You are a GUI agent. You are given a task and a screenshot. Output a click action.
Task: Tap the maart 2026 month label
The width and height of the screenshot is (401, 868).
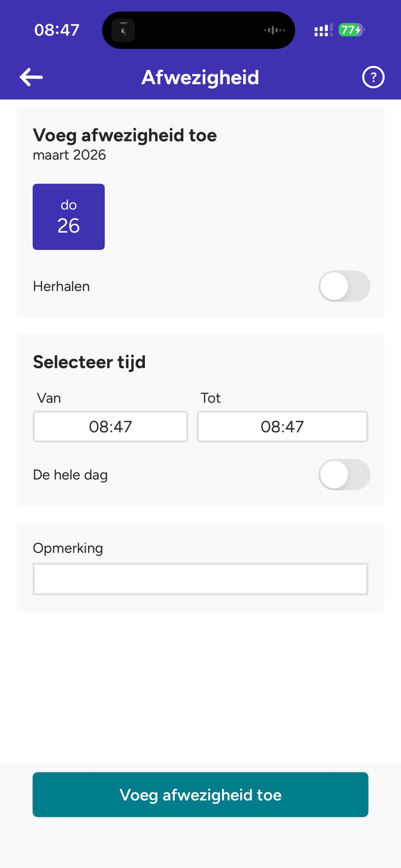69,155
